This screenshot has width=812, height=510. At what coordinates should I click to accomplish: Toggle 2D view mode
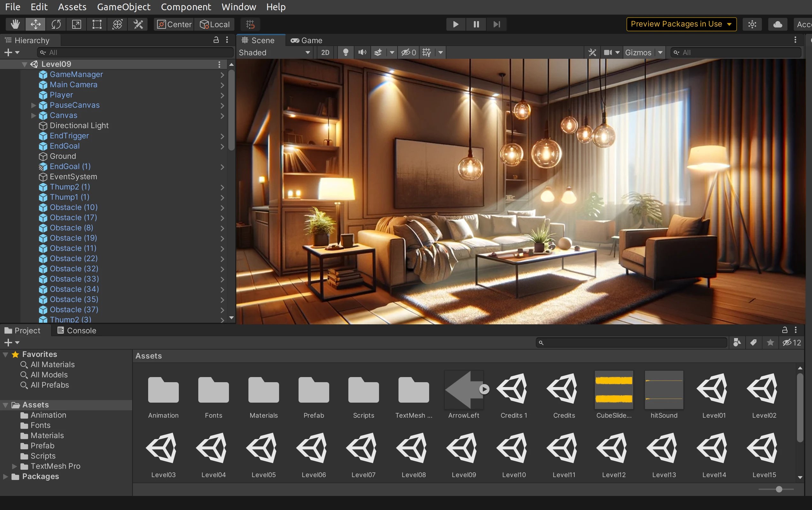click(x=325, y=53)
